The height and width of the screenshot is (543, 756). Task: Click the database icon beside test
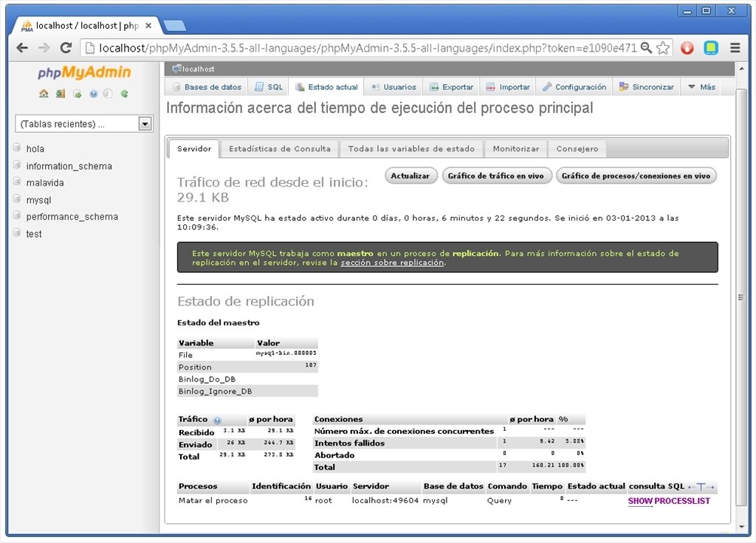pos(17,232)
